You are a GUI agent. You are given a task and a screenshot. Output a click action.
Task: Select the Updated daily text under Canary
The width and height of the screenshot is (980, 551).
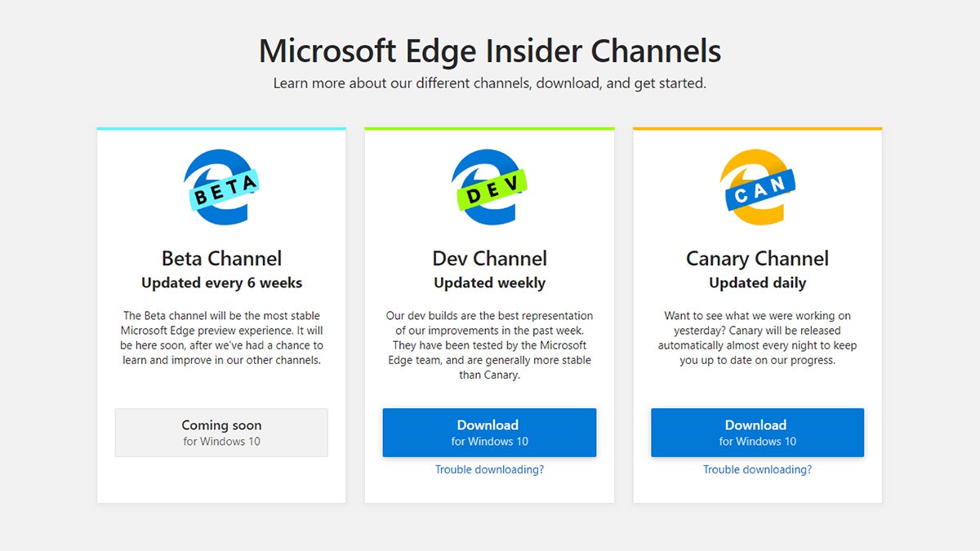click(757, 282)
